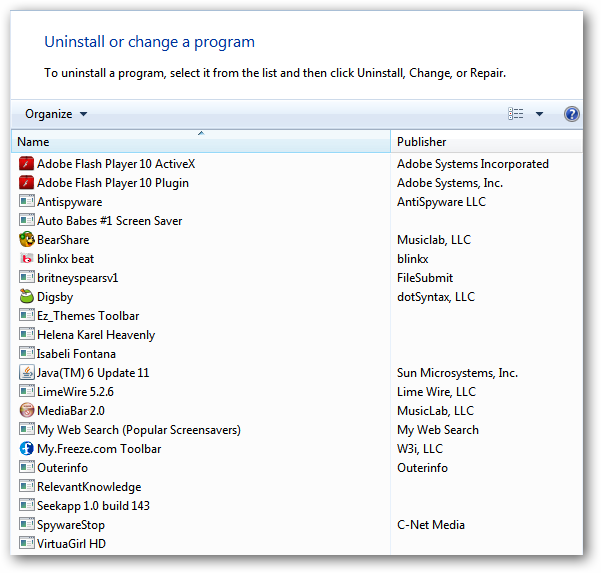Select the MediaBar 2.0 program name

coord(71,411)
